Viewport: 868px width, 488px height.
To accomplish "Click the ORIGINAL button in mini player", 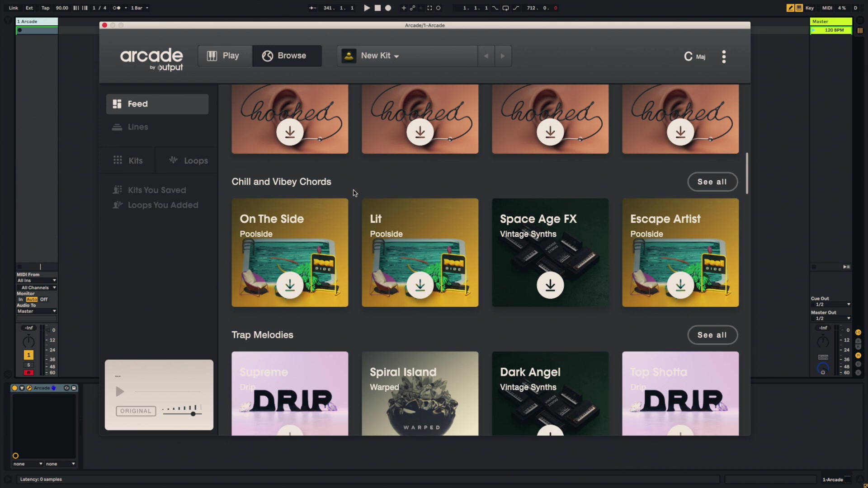I will tap(136, 411).
